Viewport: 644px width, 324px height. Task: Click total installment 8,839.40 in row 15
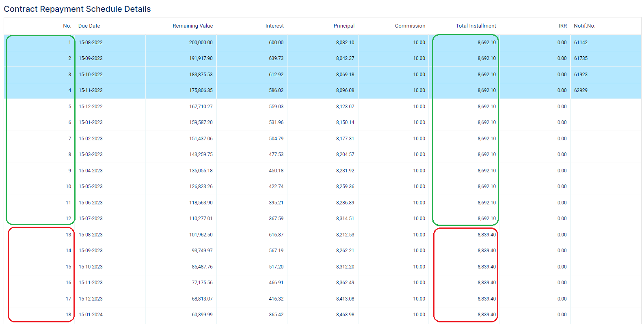[x=486, y=267]
